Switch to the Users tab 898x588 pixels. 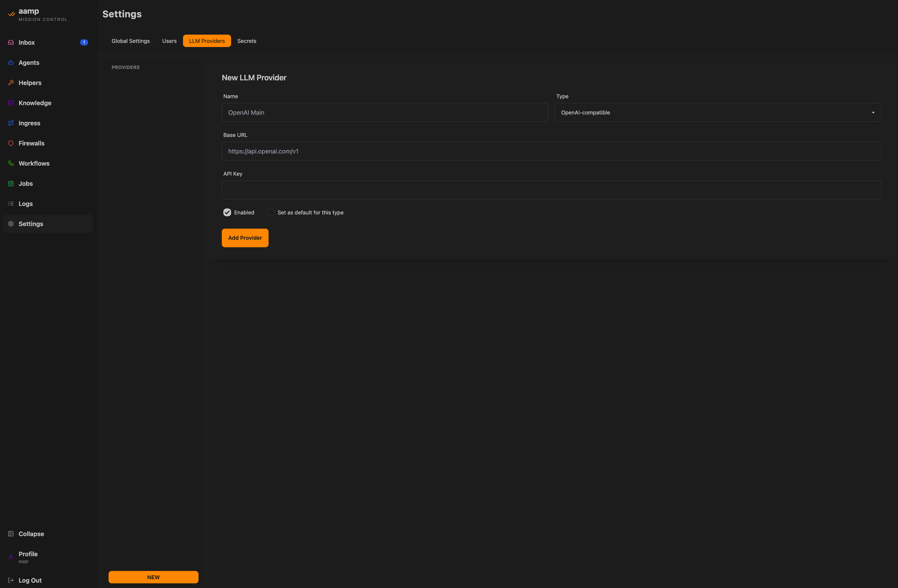(169, 41)
